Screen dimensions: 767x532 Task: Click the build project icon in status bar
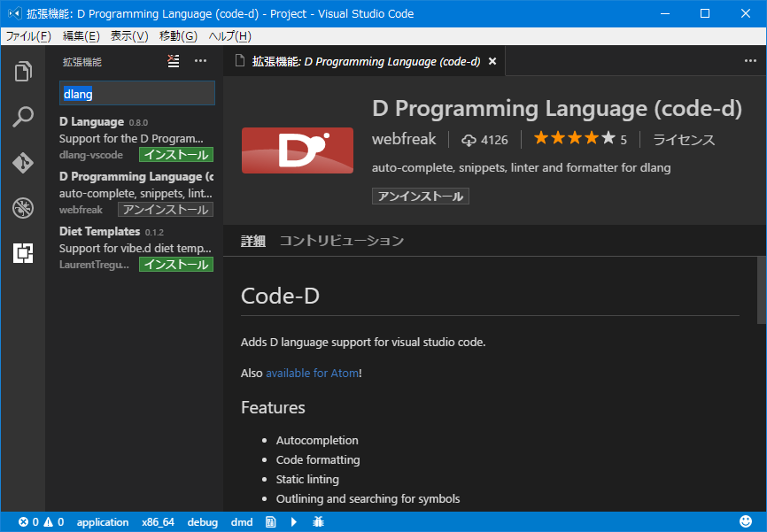270,521
